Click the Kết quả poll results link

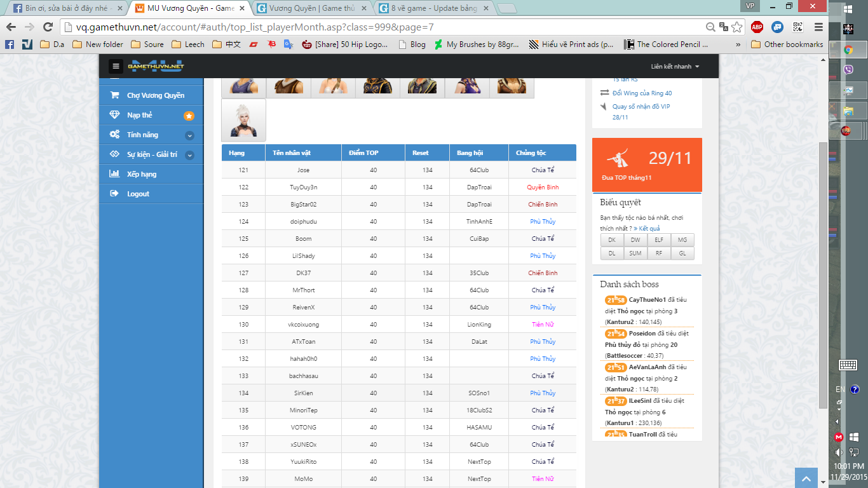(649, 228)
